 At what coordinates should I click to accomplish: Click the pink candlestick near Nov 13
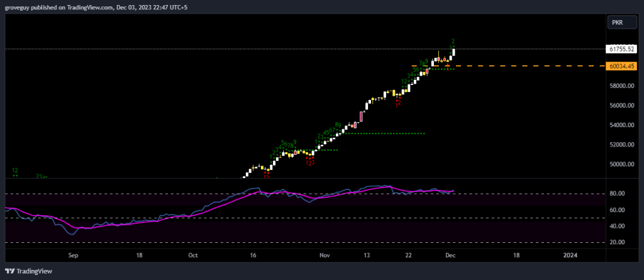tap(362, 116)
